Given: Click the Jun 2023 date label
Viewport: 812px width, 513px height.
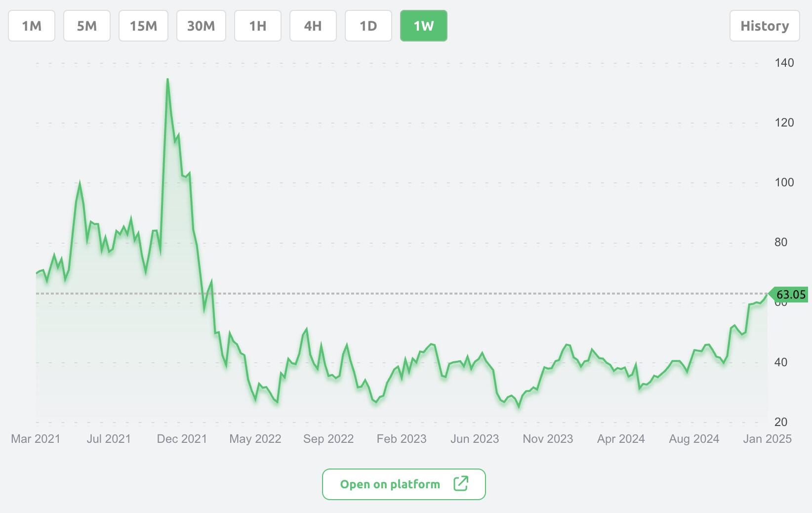Looking at the screenshot, I should (x=475, y=439).
